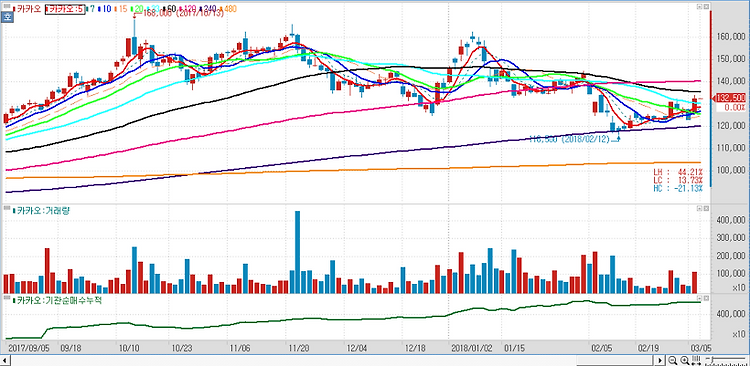Select the black 60-day average legend
This screenshot has height=366, width=750.
(x=170, y=9)
